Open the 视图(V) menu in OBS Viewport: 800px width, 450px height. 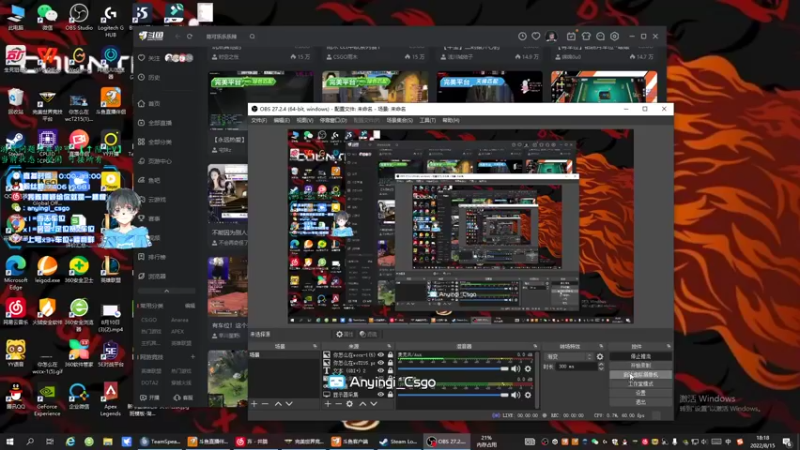[305, 120]
